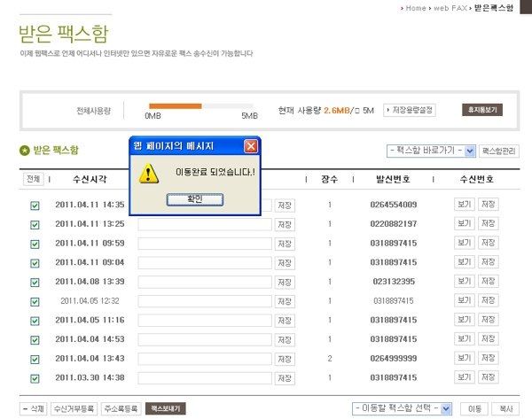Click the 받은팩스함 breadcrumb text

click(x=494, y=8)
